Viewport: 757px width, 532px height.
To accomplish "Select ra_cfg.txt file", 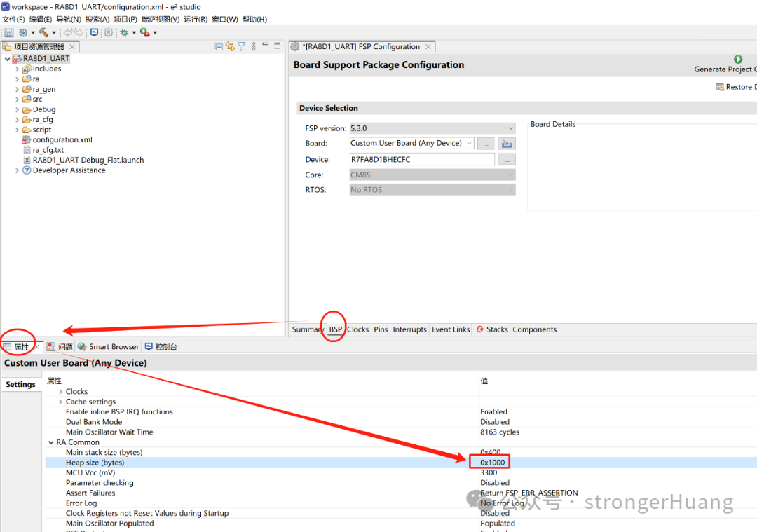I will 48,150.
